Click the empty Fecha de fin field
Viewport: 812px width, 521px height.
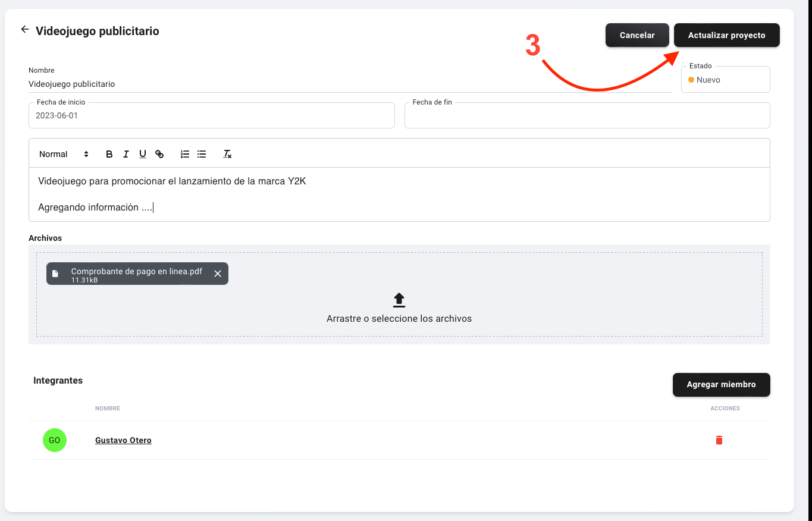tap(587, 115)
